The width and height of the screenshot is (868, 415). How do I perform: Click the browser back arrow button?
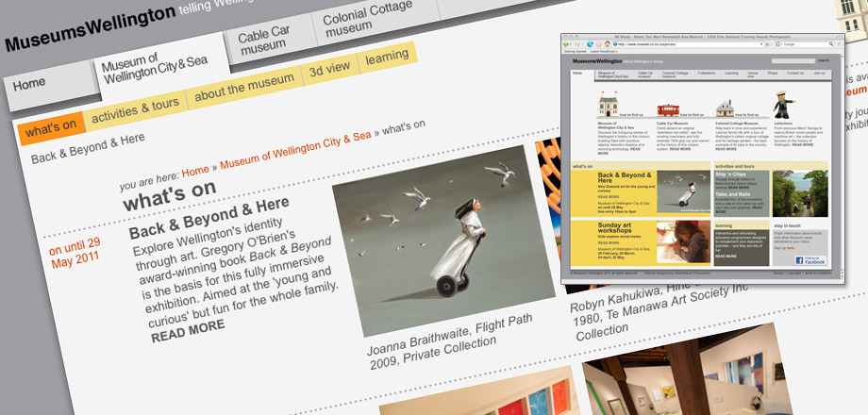[x=565, y=44]
